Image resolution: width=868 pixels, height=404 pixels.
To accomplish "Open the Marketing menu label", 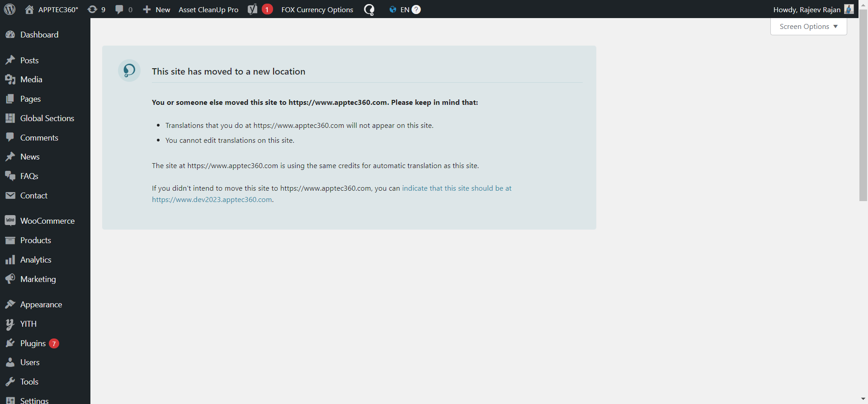I will [38, 279].
